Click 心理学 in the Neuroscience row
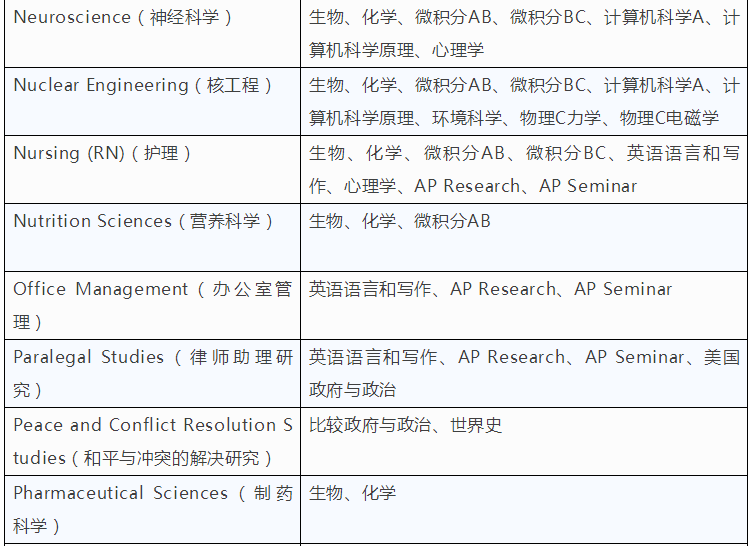754x546 pixels. click(458, 50)
